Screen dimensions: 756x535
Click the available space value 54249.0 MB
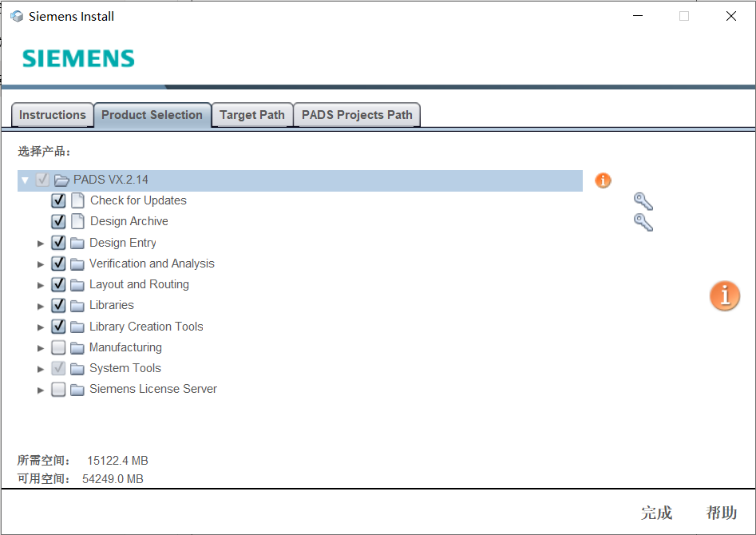(x=113, y=479)
